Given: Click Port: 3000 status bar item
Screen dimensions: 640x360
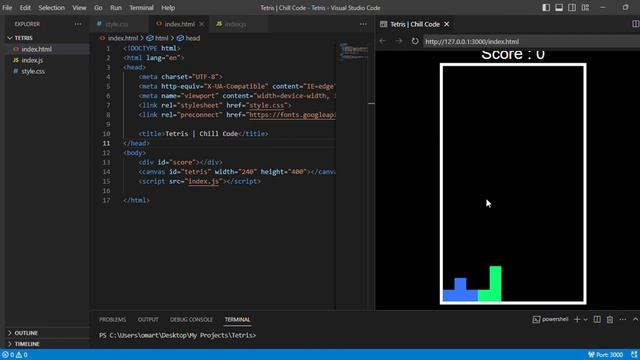Looking at the screenshot, I should 605,355.
